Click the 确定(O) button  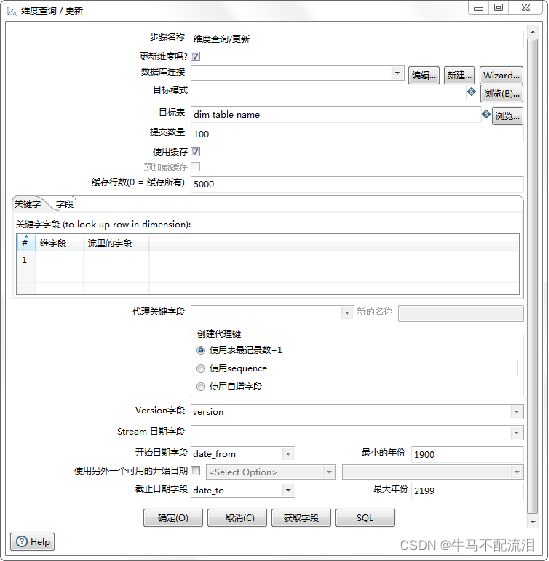tap(173, 518)
